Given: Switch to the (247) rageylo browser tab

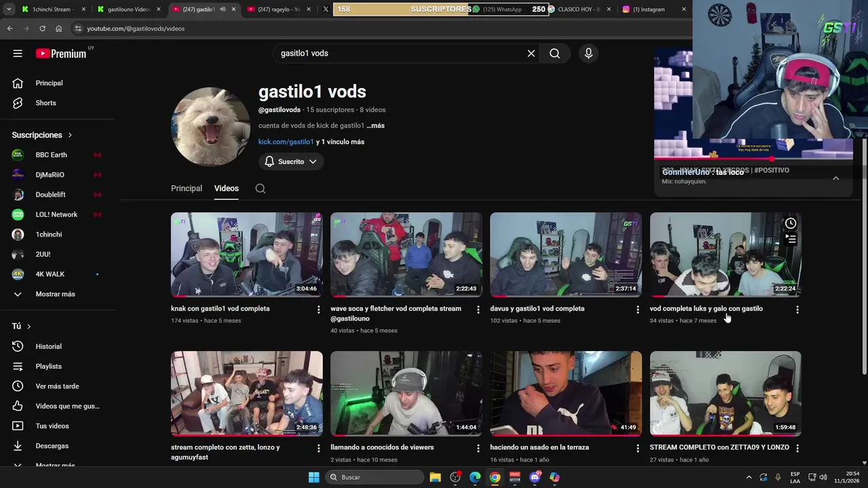Looking at the screenshot, I should pyautogui.click(x=279, y=9).
